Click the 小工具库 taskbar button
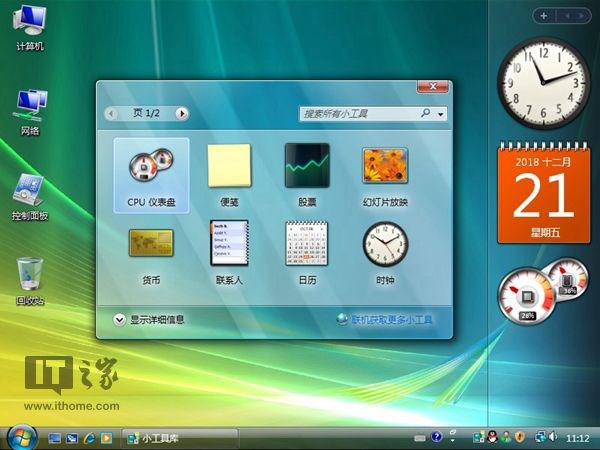Image resolution: width=600 pixels, height=450 pixels. point(180,438)
